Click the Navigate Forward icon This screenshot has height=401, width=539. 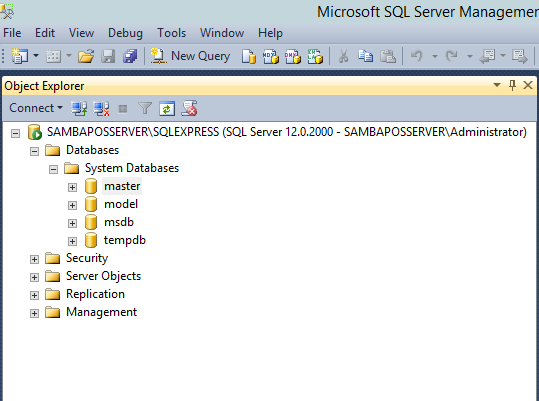click(520, 56)
